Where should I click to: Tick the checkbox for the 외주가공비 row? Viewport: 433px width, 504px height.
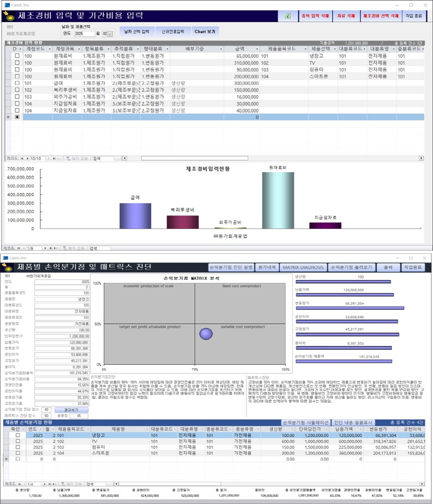pos(17,97)
